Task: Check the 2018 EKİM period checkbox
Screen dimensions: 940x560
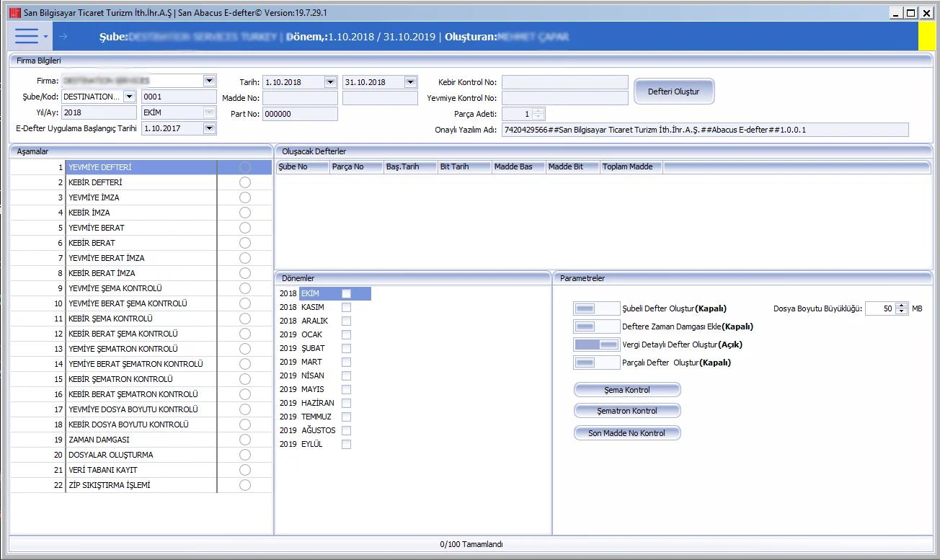Action: pos(347,293)
